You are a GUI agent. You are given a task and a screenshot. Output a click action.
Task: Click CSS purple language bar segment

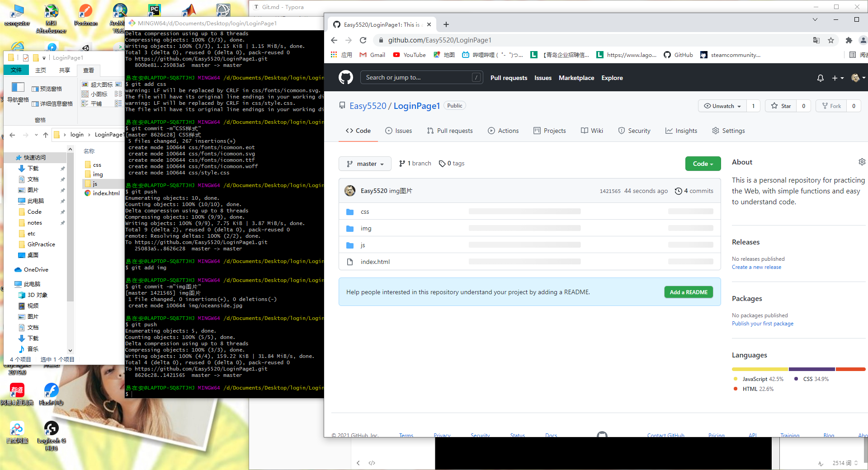pos(812,369)
